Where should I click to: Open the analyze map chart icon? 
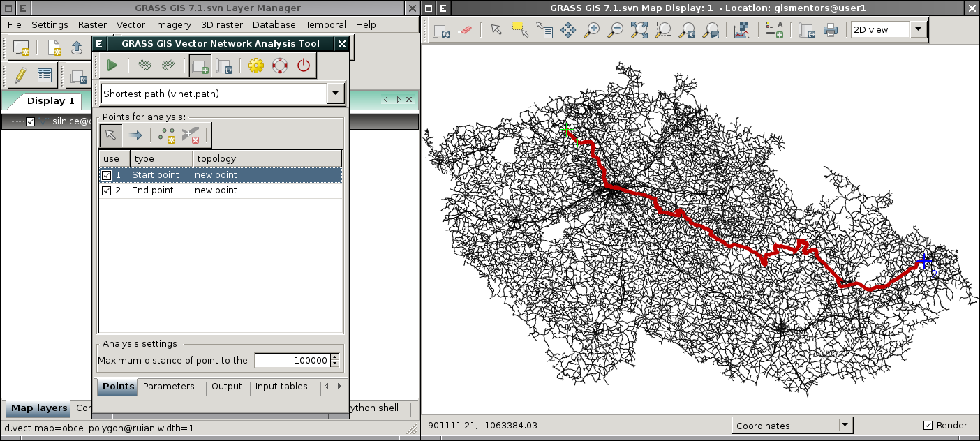(x=742, y=30)
